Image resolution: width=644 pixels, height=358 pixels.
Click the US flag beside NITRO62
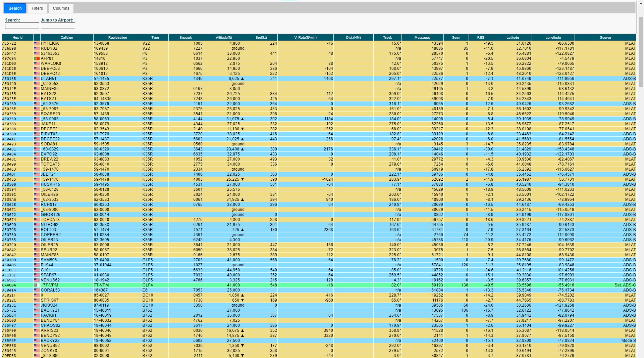coord(37,225)
